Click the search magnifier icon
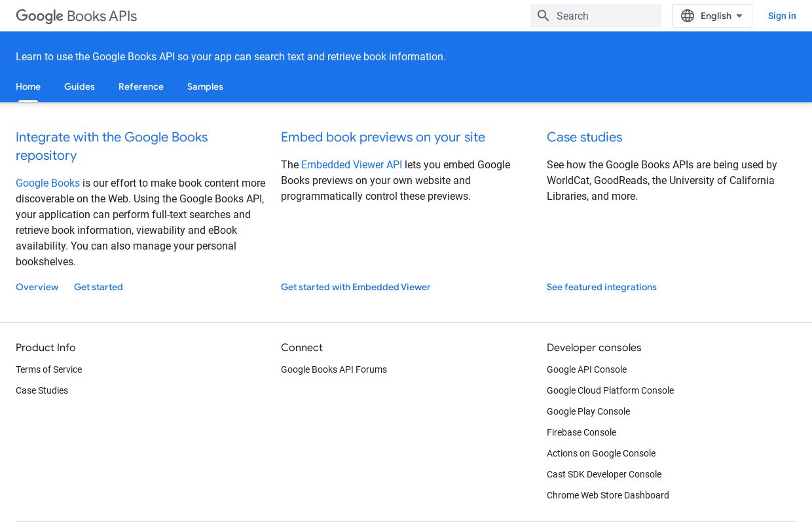812x524 pixels. 544,16
